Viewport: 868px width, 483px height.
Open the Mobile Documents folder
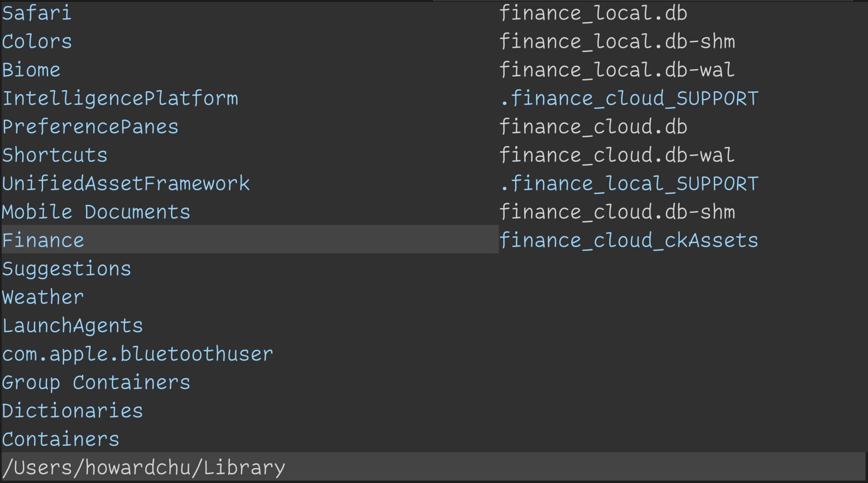click(96, 212)
